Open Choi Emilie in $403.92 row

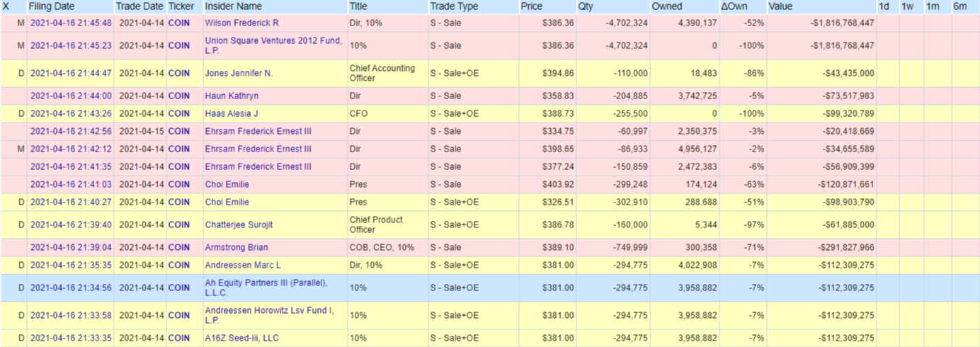[x=227, y=184]
